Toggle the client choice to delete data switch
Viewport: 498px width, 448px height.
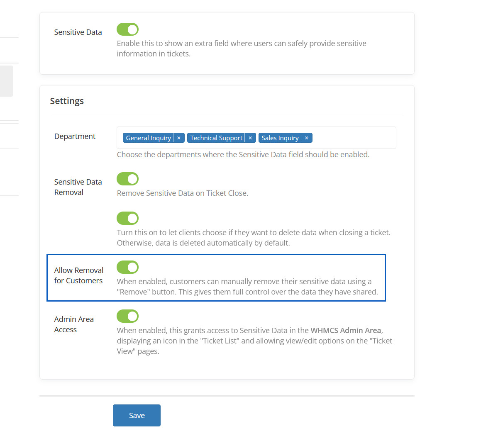[x=127, y=218]
